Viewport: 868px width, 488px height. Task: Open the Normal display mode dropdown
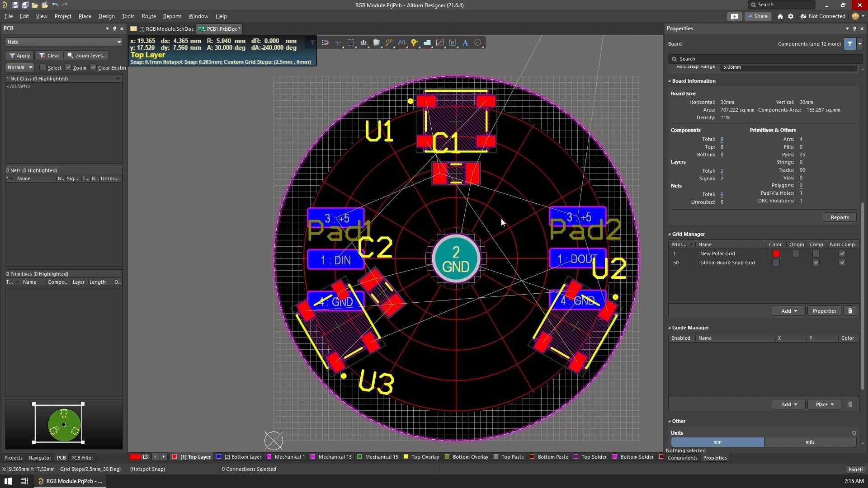[19, 67]
